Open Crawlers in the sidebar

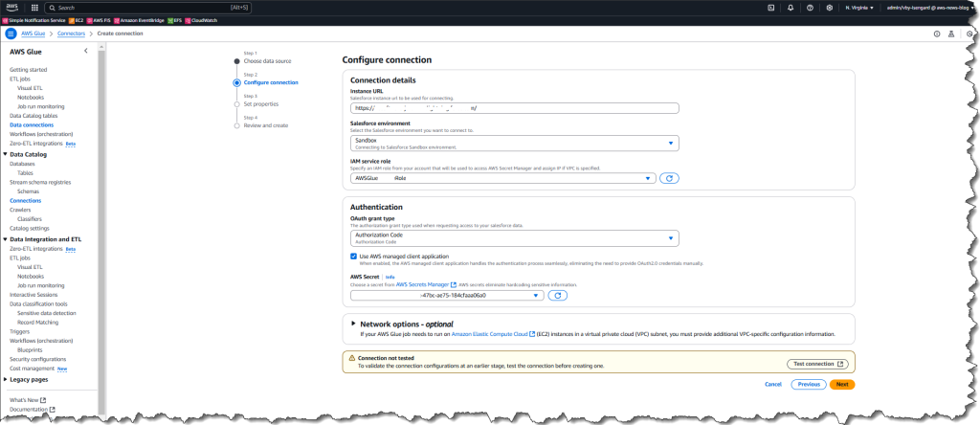(20, 210)
